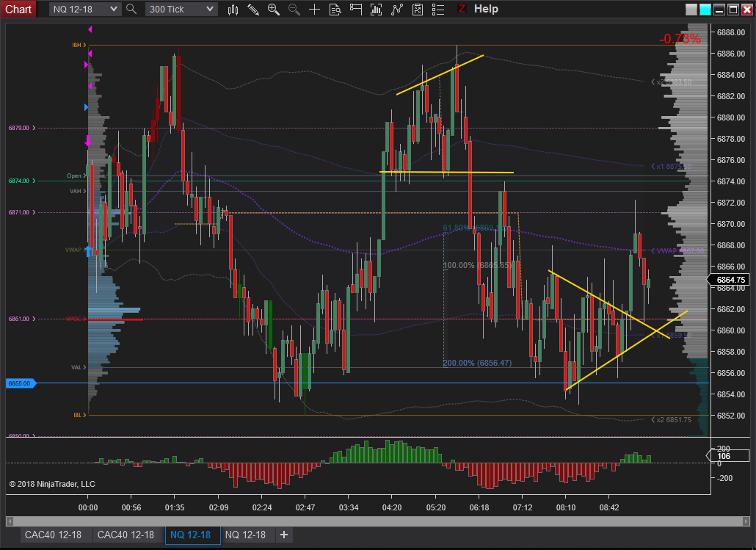
Task: Click the zoom in icon
Action: [273, 9]
